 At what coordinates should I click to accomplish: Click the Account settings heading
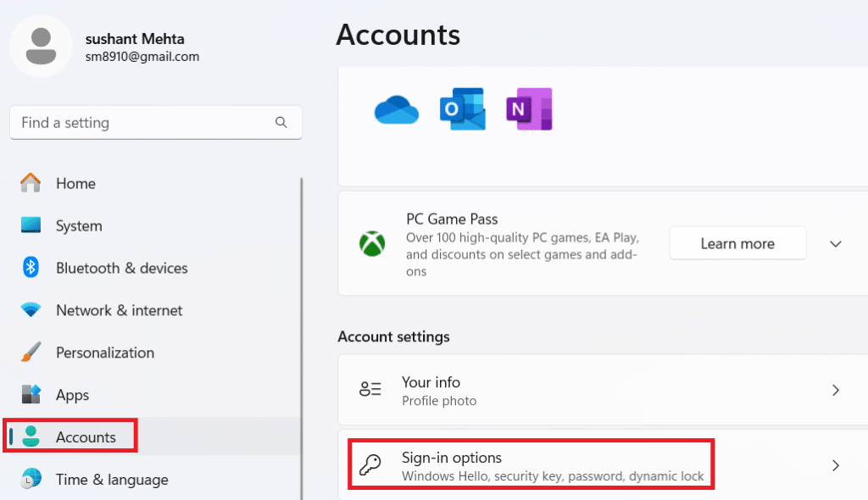point(393,336)
